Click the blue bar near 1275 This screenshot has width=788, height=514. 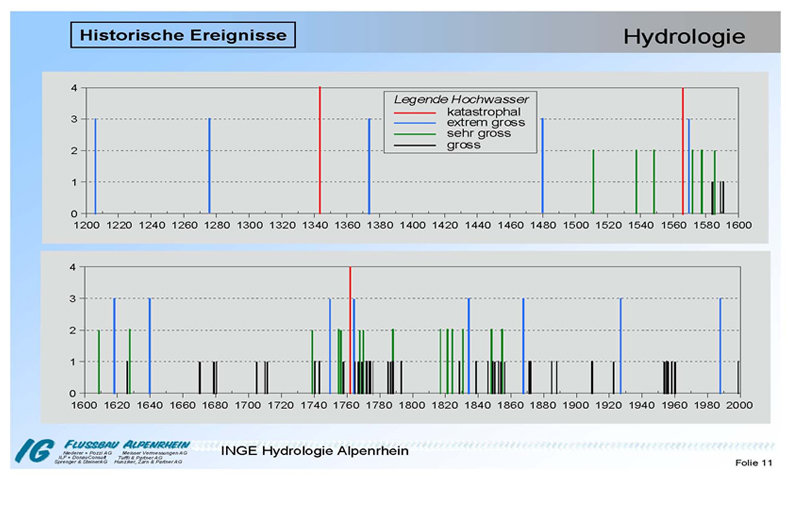tap(209, 166)
